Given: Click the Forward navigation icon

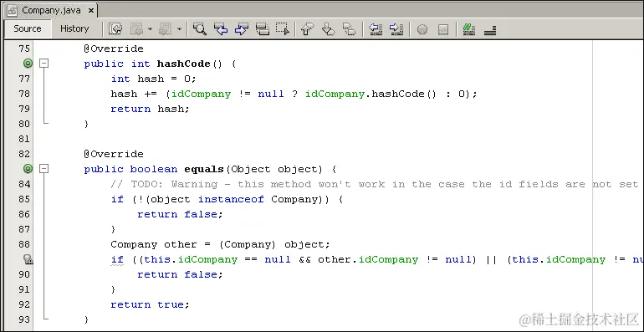Looking at the screenshot, I should pyautogui.click(x=165, y=29).
